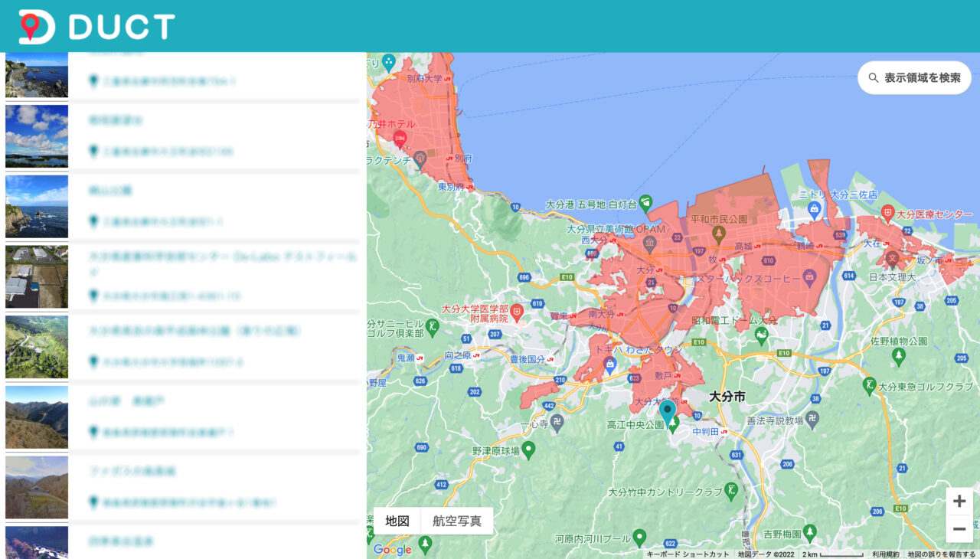Click the 向之原 station label
This screenshot has height=559, width=980.
[x=458, y=355]
